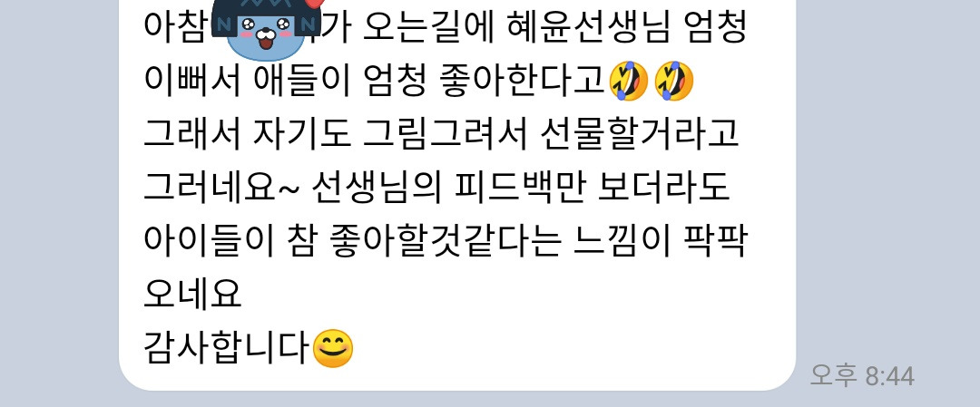980x407 pixels.
Task: Select the word 감사합니다
Action: [228, 348]
